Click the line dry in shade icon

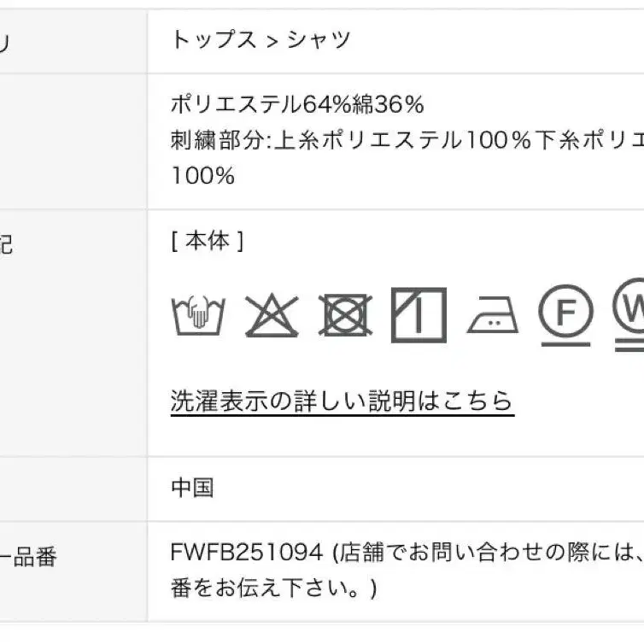[x=419, y=315]
